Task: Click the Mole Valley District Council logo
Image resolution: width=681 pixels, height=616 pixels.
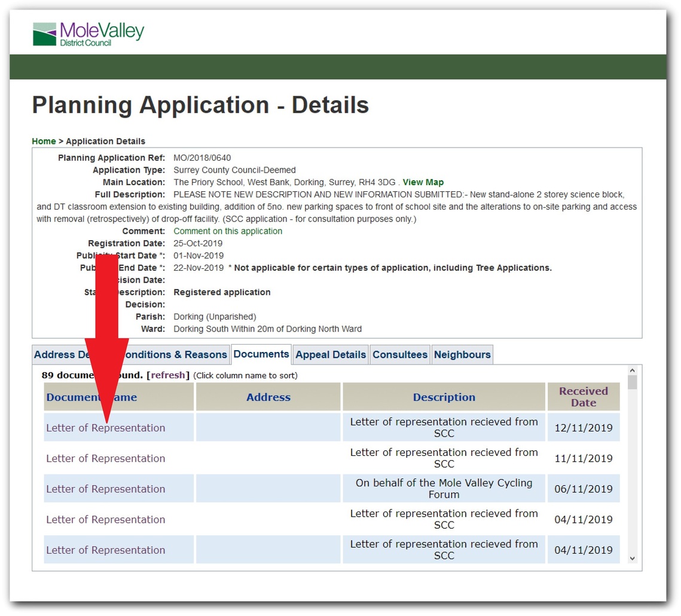Action: [x=88, y=34]
